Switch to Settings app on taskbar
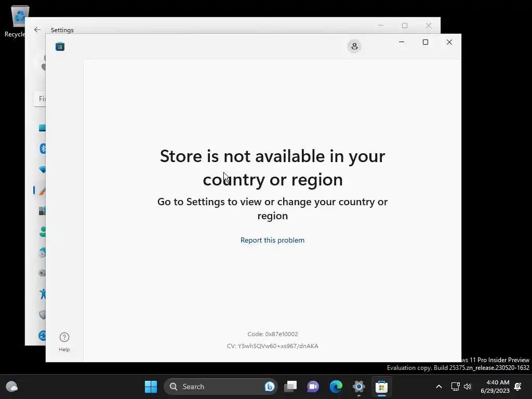The width and height of the screenshot is (532, 399). [358, 387]
